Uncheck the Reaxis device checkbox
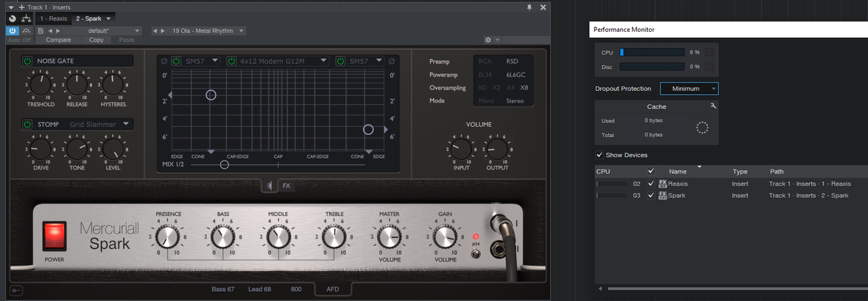This screenshot has width=868, height=301. [x=651, y=184]
